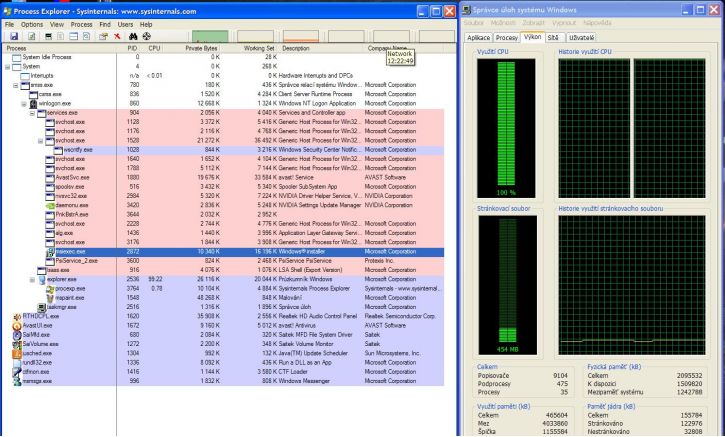
Task: Select the wscntfy.exe process row
Action: (222, 150)
